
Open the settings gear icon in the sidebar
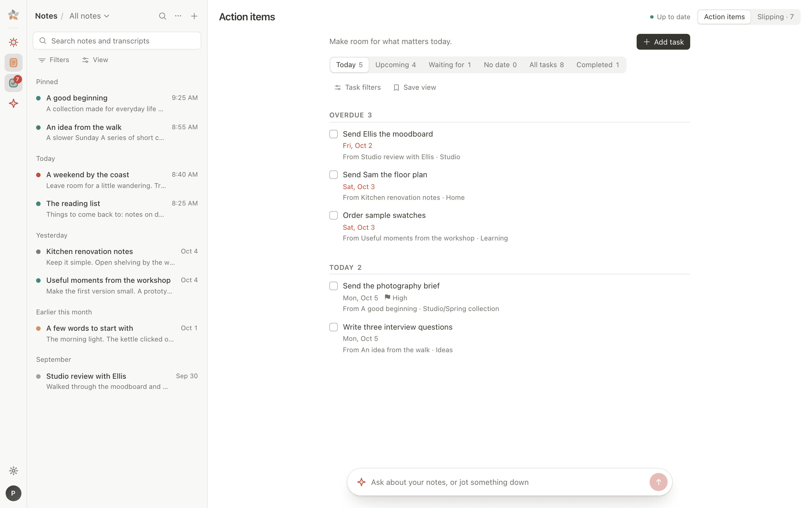[x=14, y=471]
